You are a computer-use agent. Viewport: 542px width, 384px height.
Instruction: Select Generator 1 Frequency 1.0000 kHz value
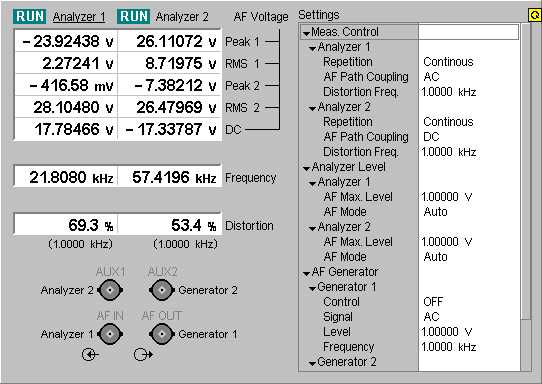pyautogui.click(x=449, y=347)
